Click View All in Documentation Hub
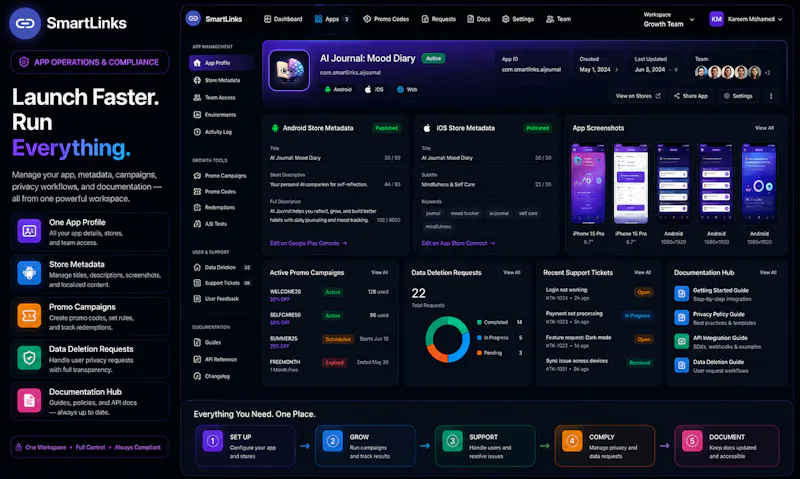Image resolution: width=800 pixels, height=479 pixels. (x=768, y=272)
